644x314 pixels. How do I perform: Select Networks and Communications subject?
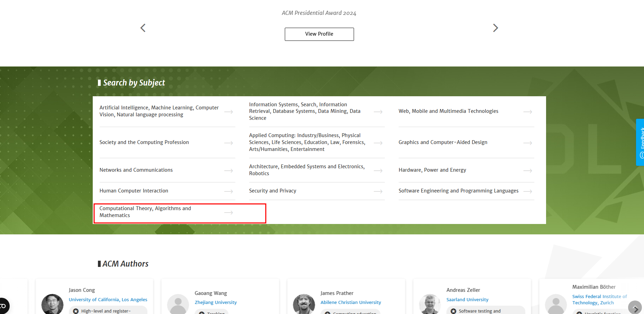coord(136,170)
